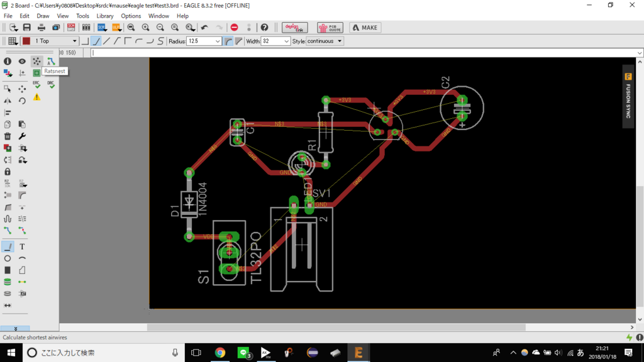Select the Text tool
This screenshot has width=644, height=362.
[x=22, y=246]
